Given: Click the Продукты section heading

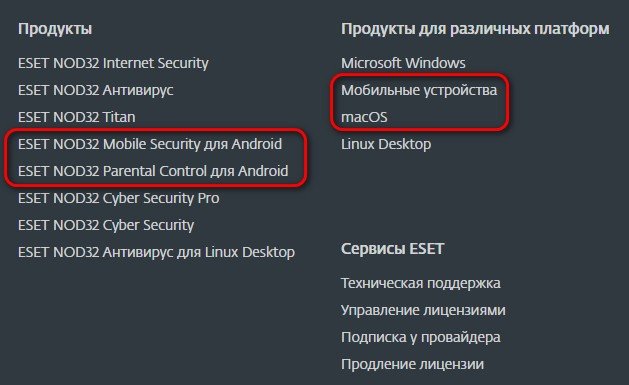Looking at the screenshot, I should click(55, 29).
